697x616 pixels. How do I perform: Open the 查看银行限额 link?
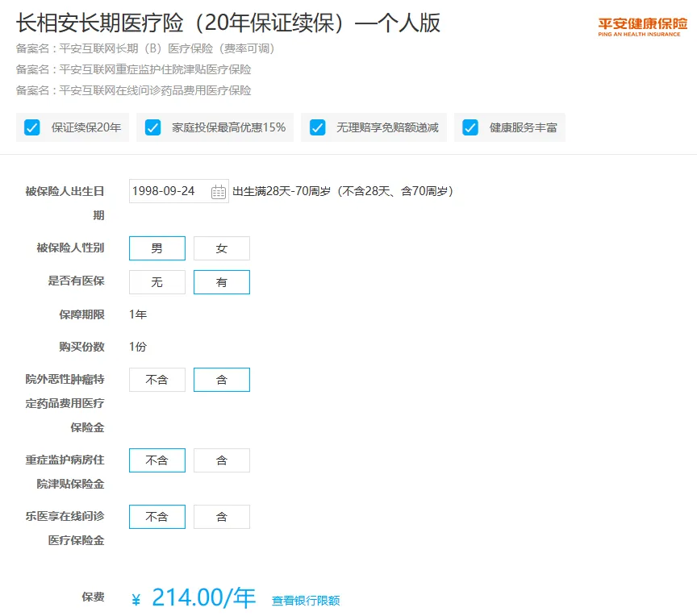[x=306, y=601]
